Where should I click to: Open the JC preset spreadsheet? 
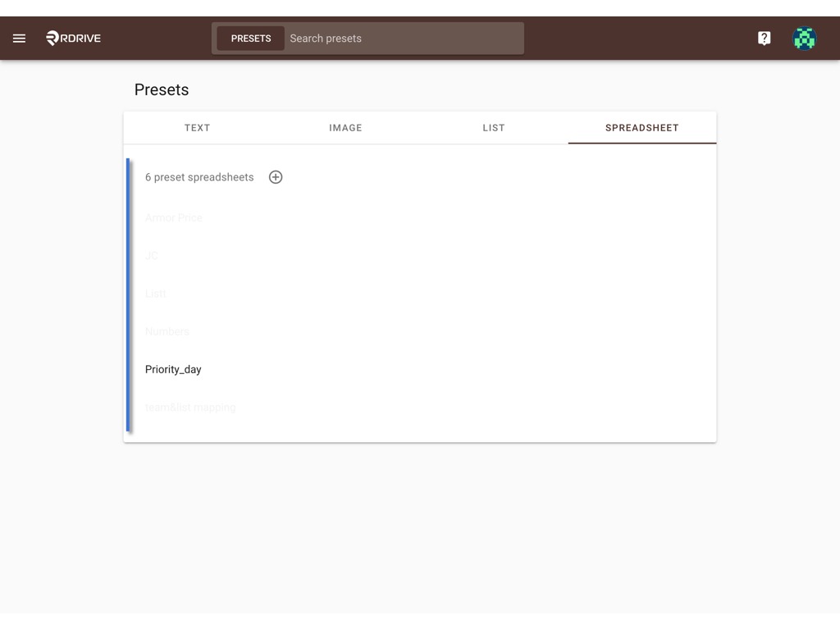click(x=152, y=256)
